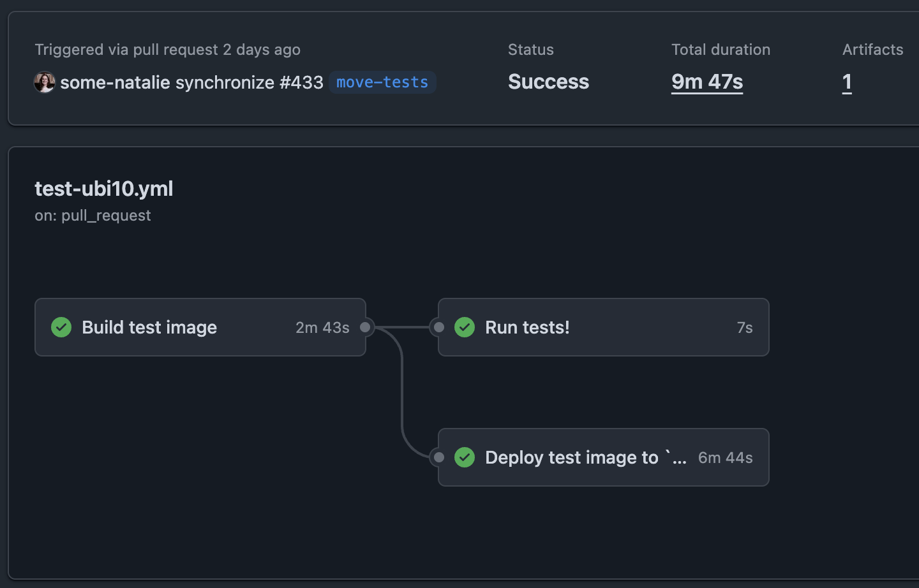
Task: Click the input connector dot on the Deploy job
Action: click(439, 457)
